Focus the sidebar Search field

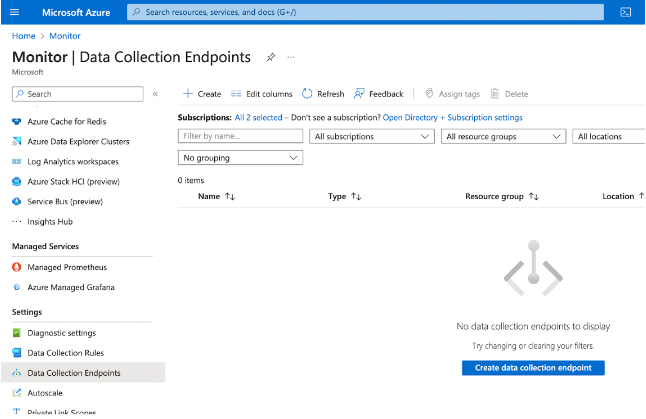click(78, 94)
